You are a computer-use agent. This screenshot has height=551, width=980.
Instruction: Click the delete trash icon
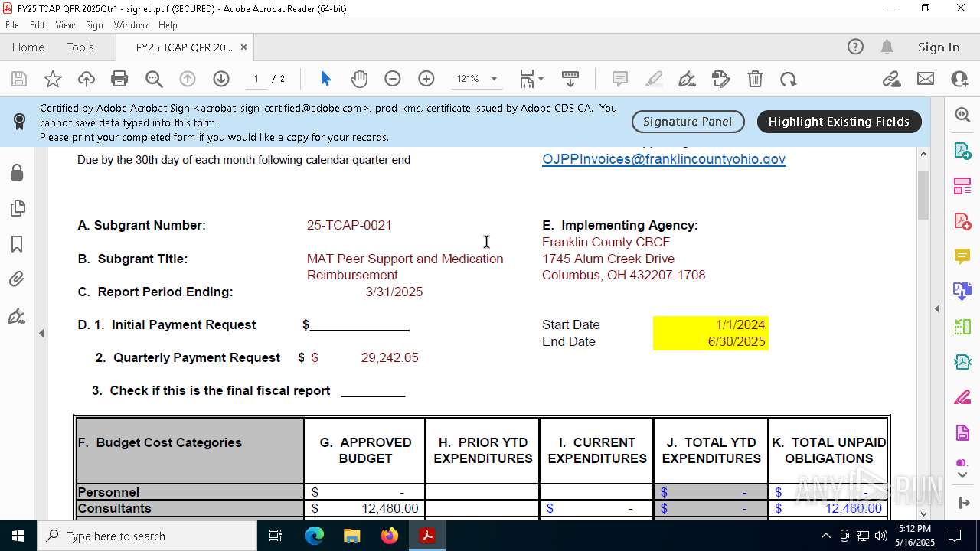click(755, 79)
